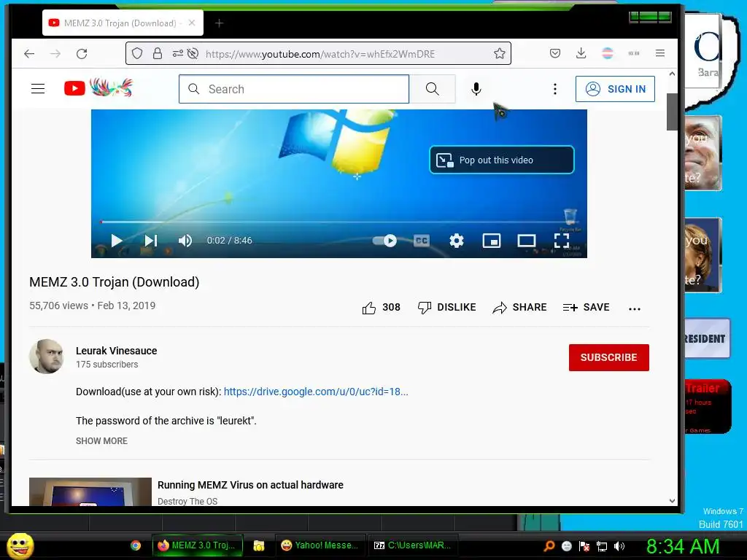
Task: Open the site permissions icon in address bar
Action: coord(178,53)
